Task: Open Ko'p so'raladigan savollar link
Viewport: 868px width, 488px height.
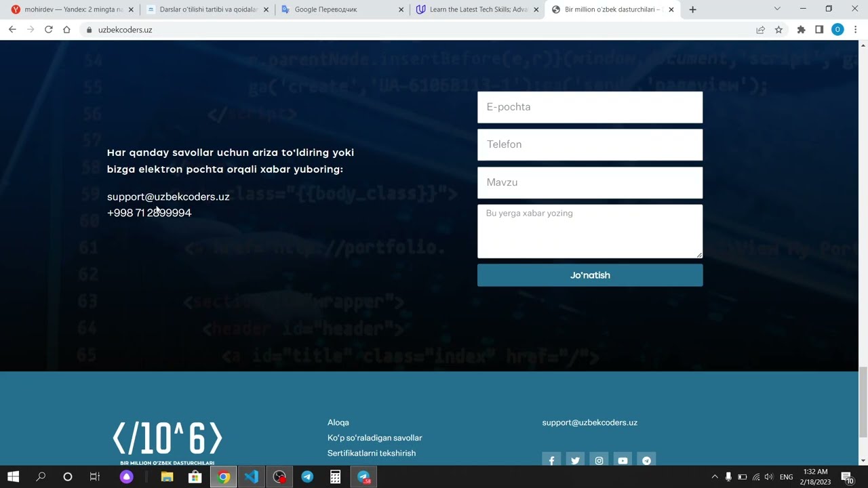Action: (x=375, y=438)
